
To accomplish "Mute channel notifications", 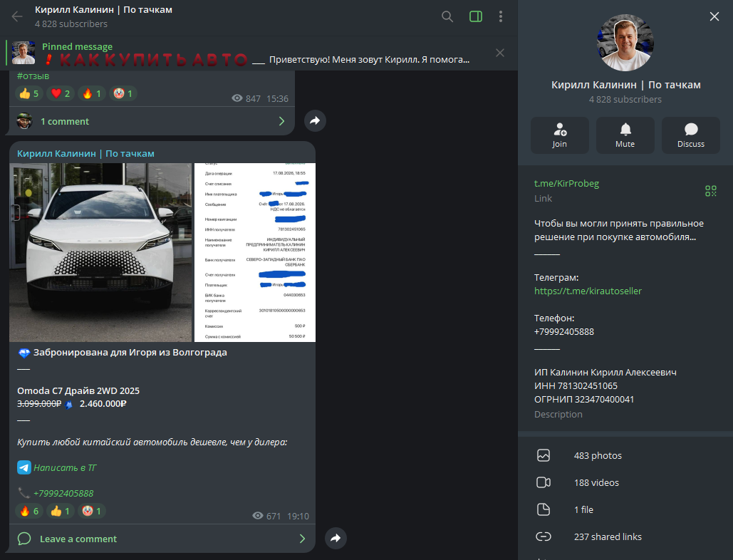I will tap(625, 135).
